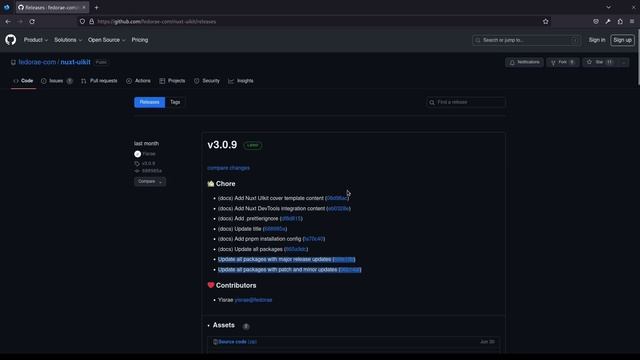
Task: Switch to the Security tab
Action: click(207, 81)
